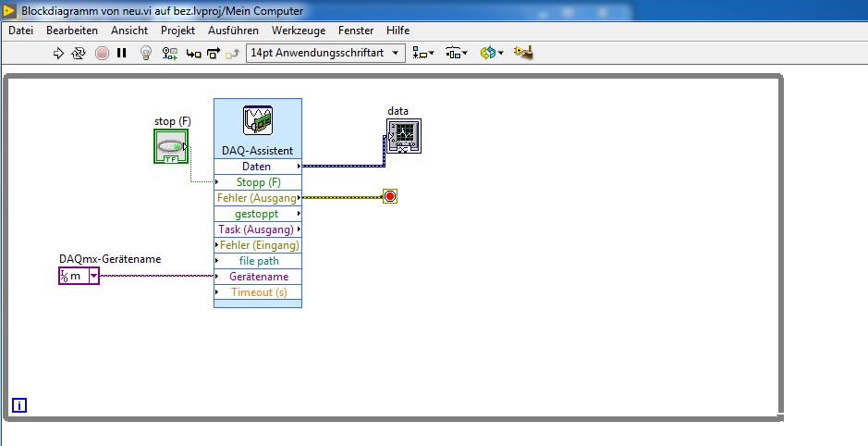Open the Datei menu
This screenshot has height=446, width=868.
[21, 31]
